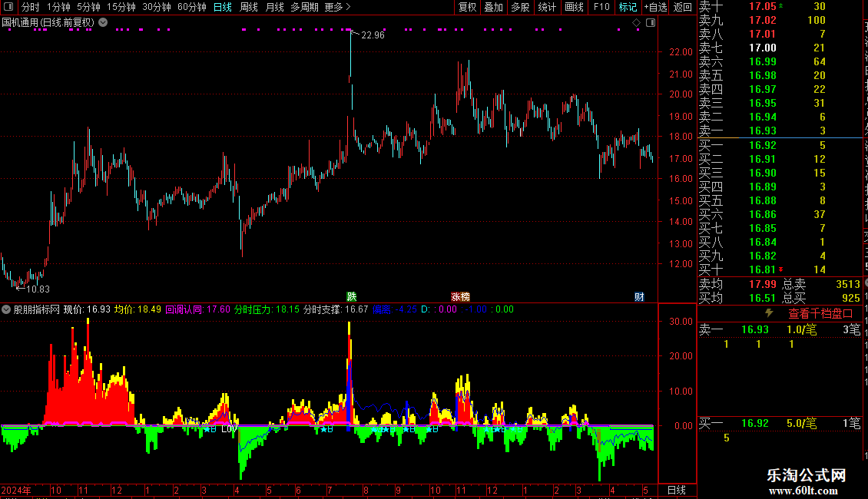This screenshot has width=868, height=499.
Task: Click the 总买 925 figure
Action: 851,298
